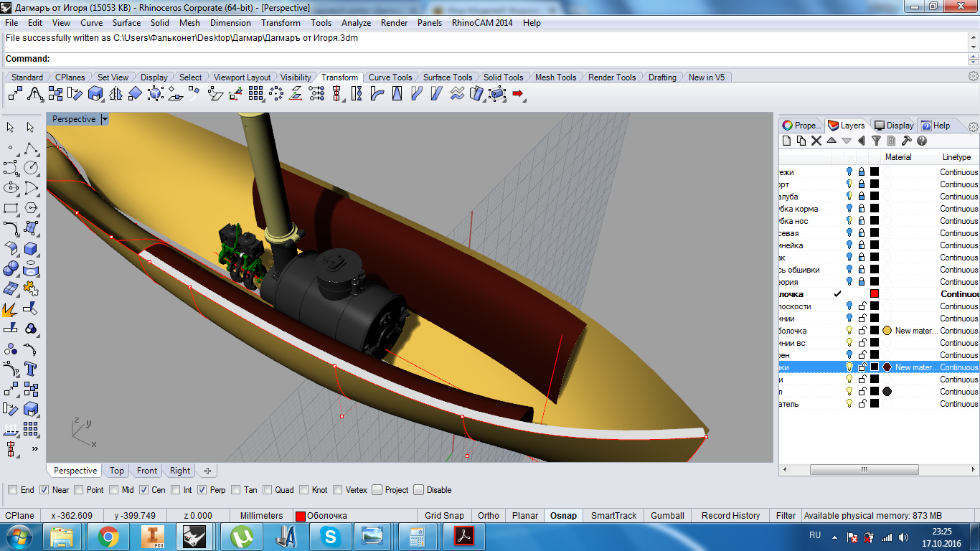Enable the Quad osnap checkbox
This screenshot has width=980, height=551.
click(267, 490)
